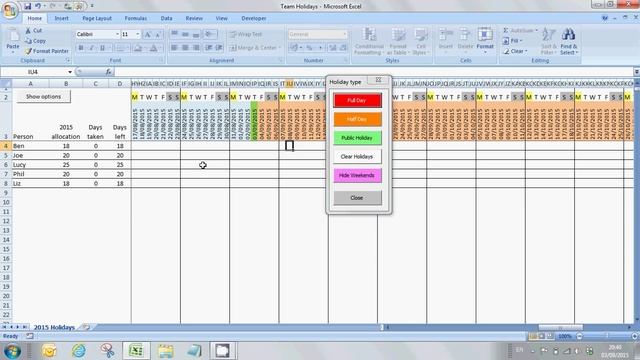Click the Save icon in Quick Access

pos(27,6)
